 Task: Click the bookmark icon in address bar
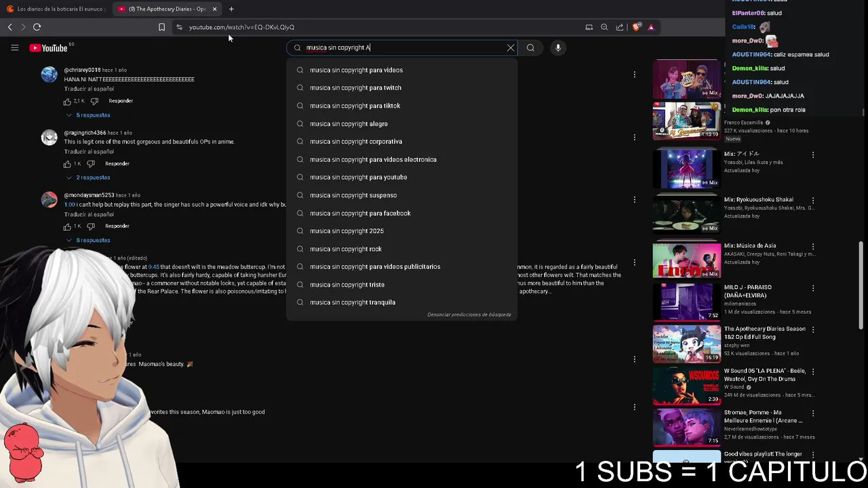pos(161,27)
